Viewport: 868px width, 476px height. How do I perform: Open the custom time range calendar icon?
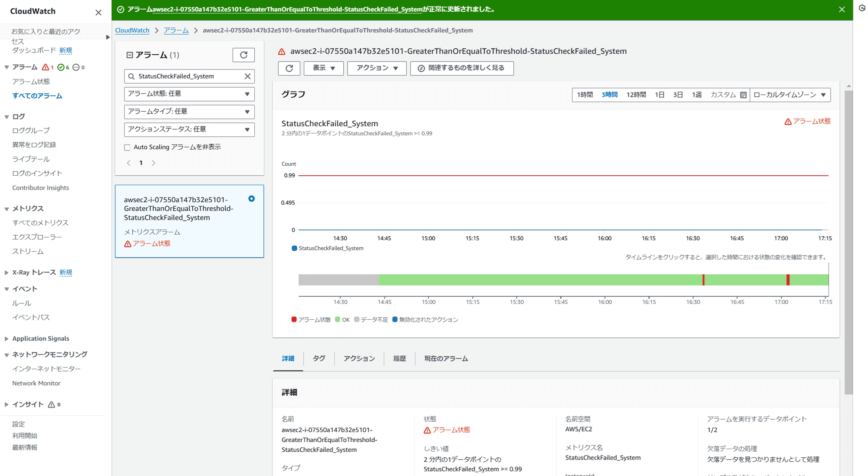pos(743,95)
